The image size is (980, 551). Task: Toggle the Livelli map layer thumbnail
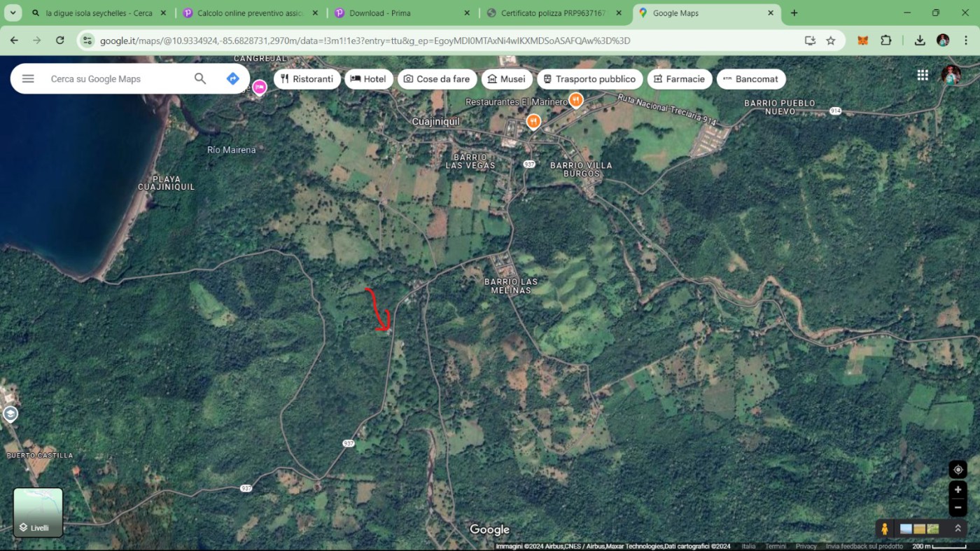coord(38,512)
